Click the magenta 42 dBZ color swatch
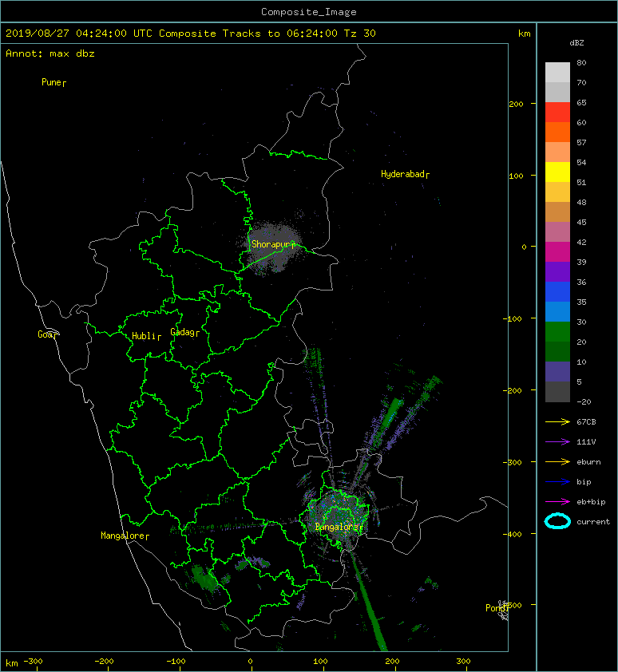618x672 pixels. (557, 252)
